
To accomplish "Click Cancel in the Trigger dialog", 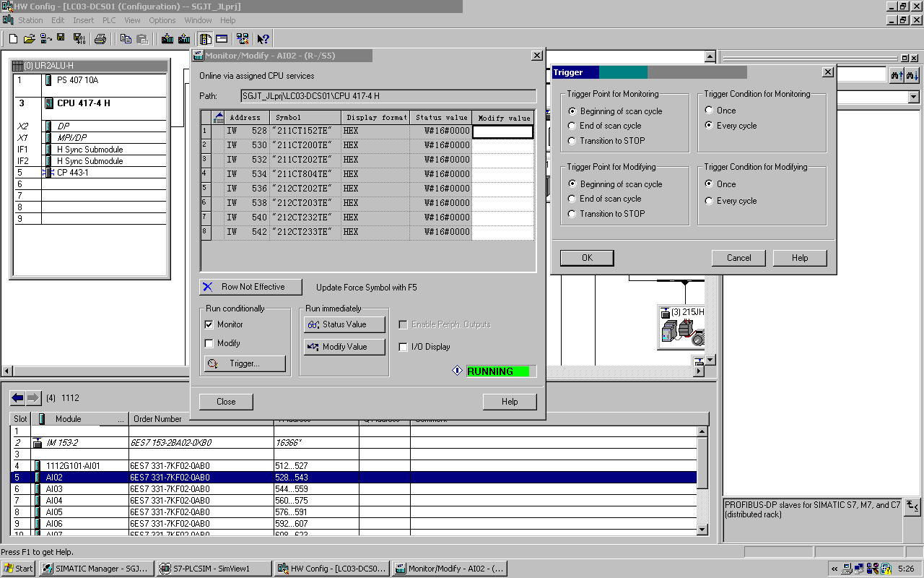I will 738,258.
